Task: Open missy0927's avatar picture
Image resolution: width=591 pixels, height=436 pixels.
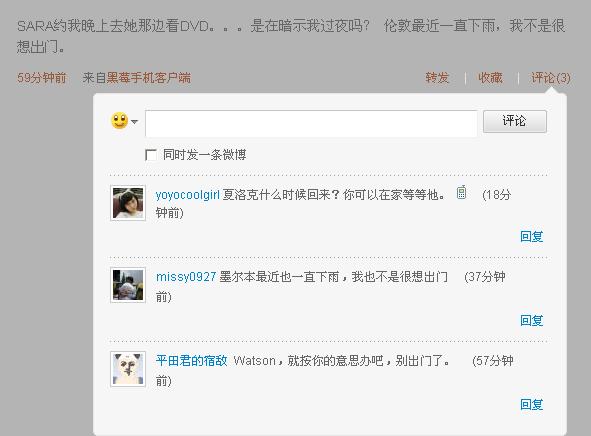Action: coord(128,285)
